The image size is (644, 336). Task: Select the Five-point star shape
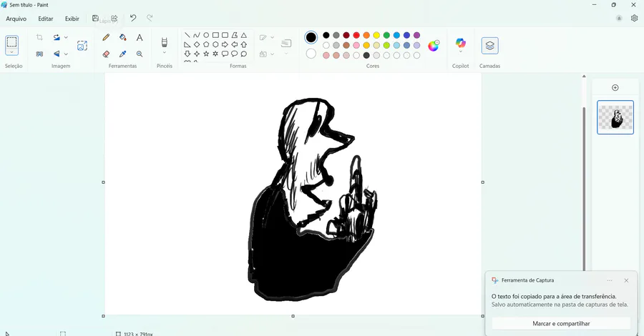(206, 54)
